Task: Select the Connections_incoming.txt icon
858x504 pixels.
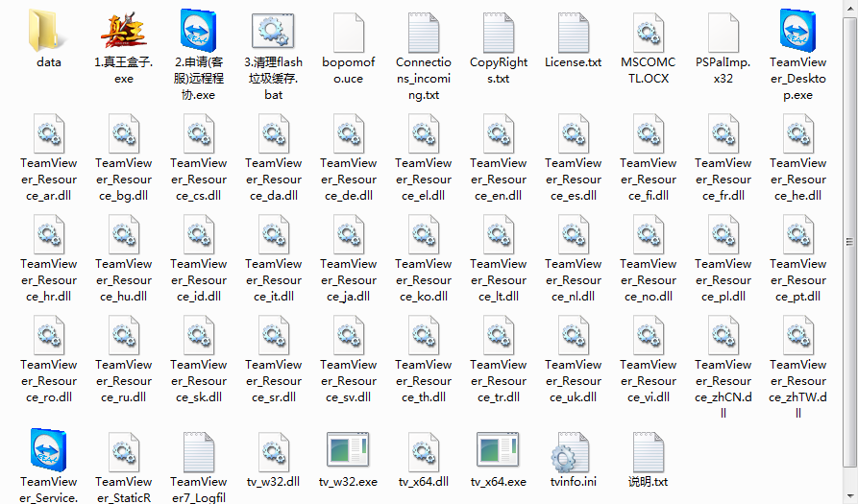Action: 424,33
